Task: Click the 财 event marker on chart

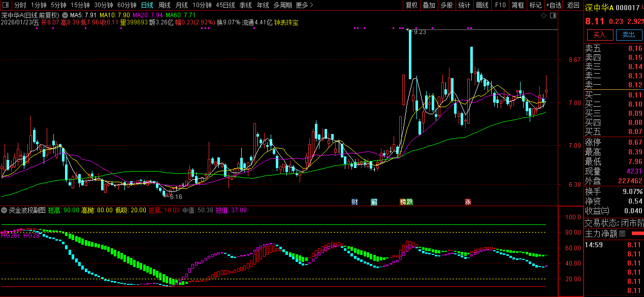Action: pos(355,202)
